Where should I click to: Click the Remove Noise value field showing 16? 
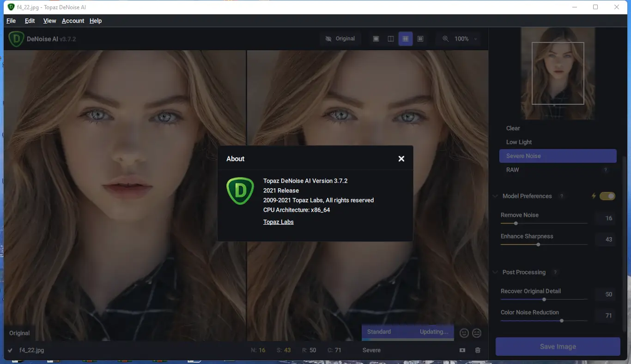point(606,218)
